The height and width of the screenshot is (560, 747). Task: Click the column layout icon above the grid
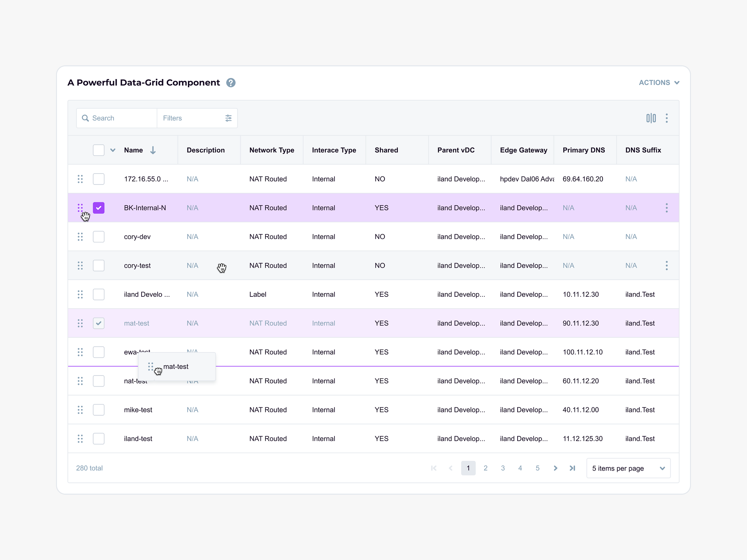pyautogui.click(x=651, y=118)
